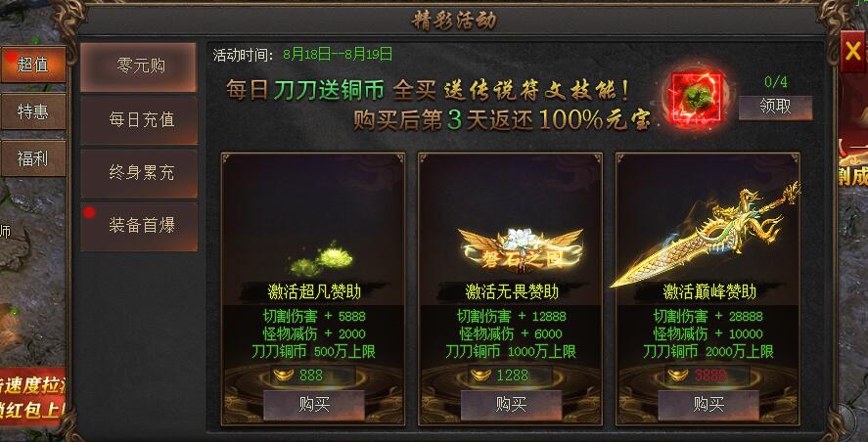Open the 终身累充 menu entry
Screen dimensions: 868x442
click(x=139, y=173)
